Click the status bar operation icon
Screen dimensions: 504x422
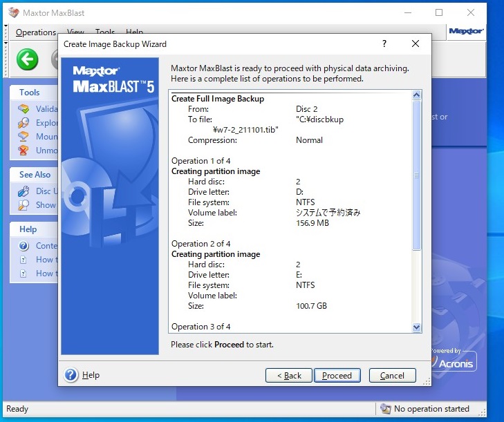click(x=385, y=408)
